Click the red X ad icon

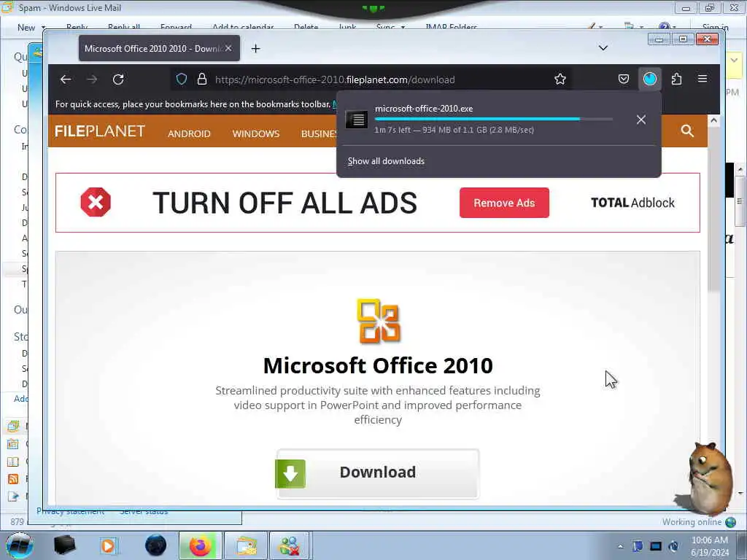pos(96,203)
